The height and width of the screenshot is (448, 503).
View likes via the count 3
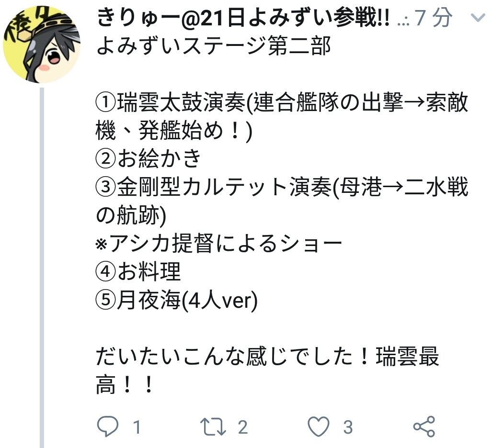point(348,427)
